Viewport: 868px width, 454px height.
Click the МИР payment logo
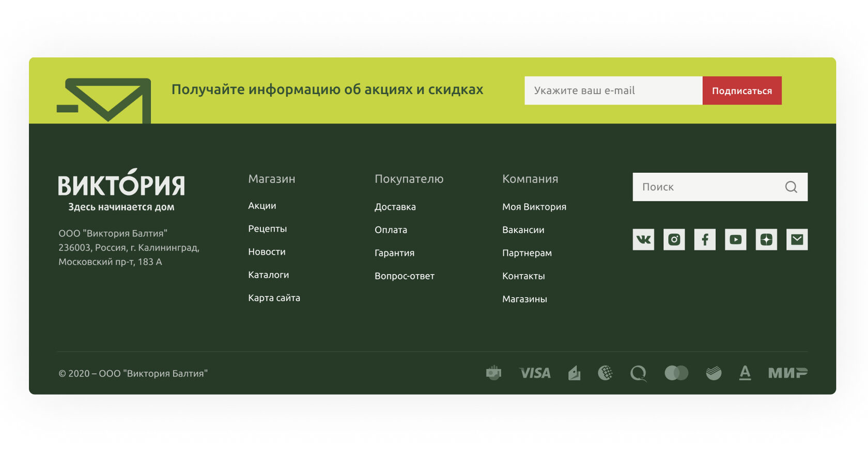pos(788,373)
